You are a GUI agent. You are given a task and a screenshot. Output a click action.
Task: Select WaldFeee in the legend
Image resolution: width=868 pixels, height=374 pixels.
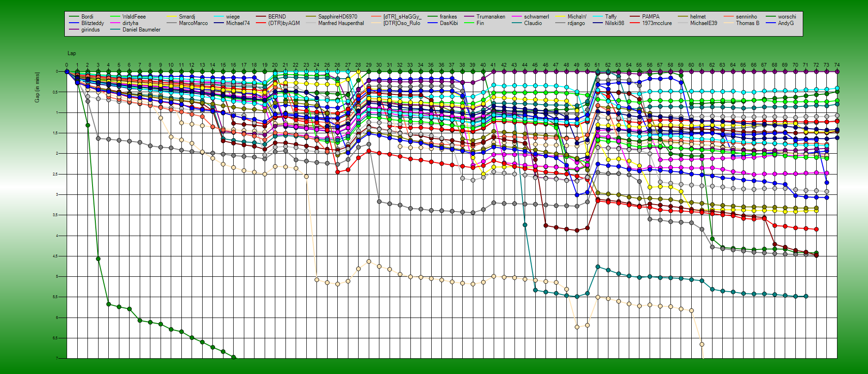(134, 17)
